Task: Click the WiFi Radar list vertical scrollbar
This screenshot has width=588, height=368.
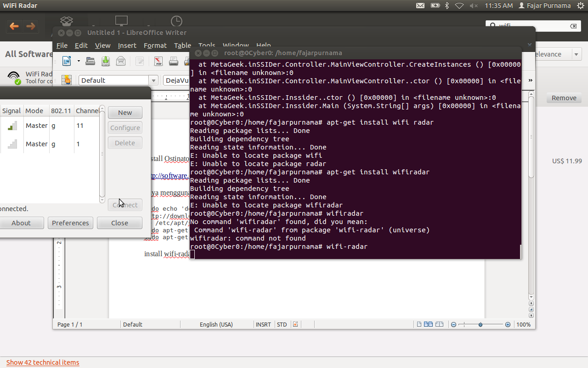Action: point(102,155)
